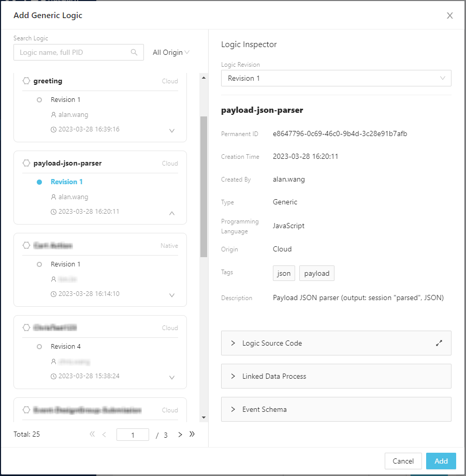Click the Cancel button
The image size is (466, 476).
(x=403, y=461)
